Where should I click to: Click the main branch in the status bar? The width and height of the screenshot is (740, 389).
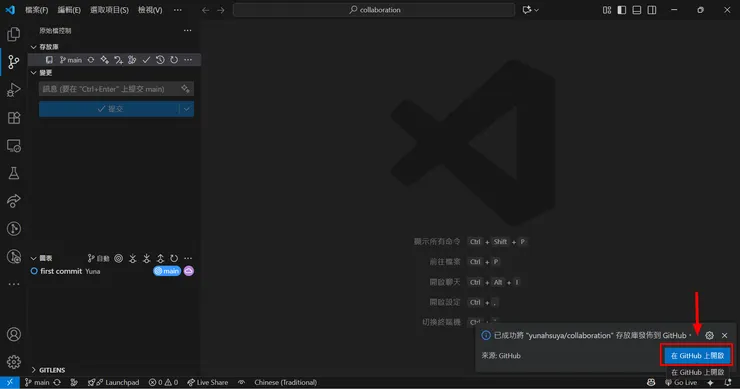(37, 382)
